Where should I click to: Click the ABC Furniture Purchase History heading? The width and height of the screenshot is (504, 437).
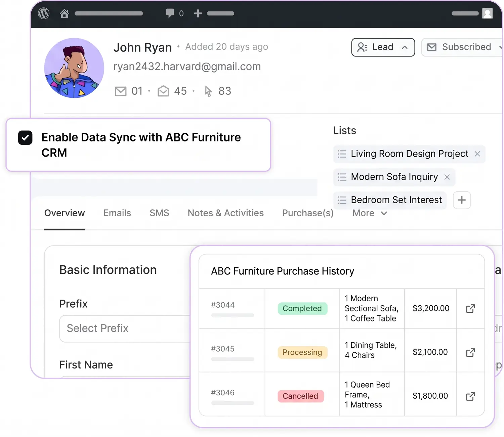[x=283, y=271]
